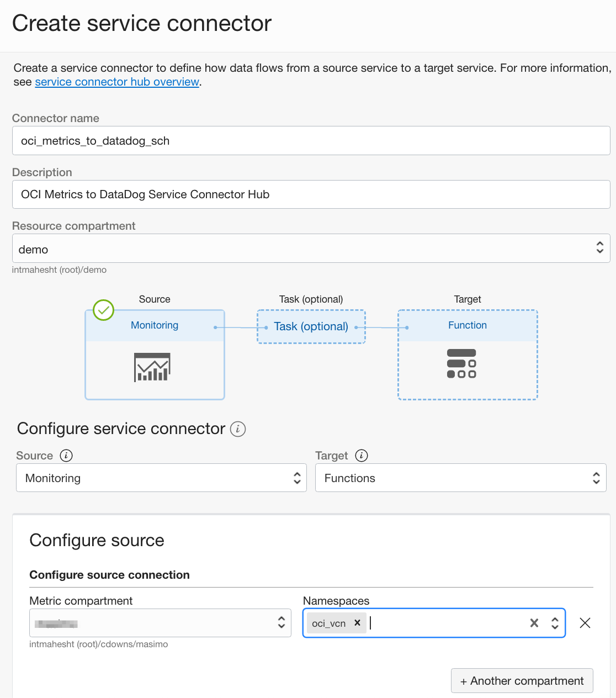The image size is (616, 698).
Task: Click the green checkmark on the Source step
Action: (103, 310)
